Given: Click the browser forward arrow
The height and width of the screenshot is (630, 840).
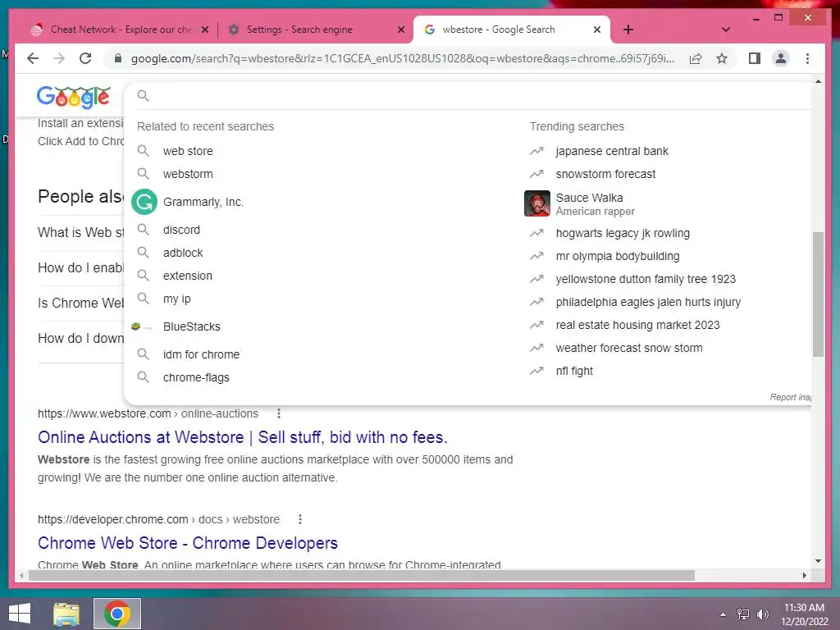Looking at the screenshot, I should pyautogui.click(x=59, y=58).
